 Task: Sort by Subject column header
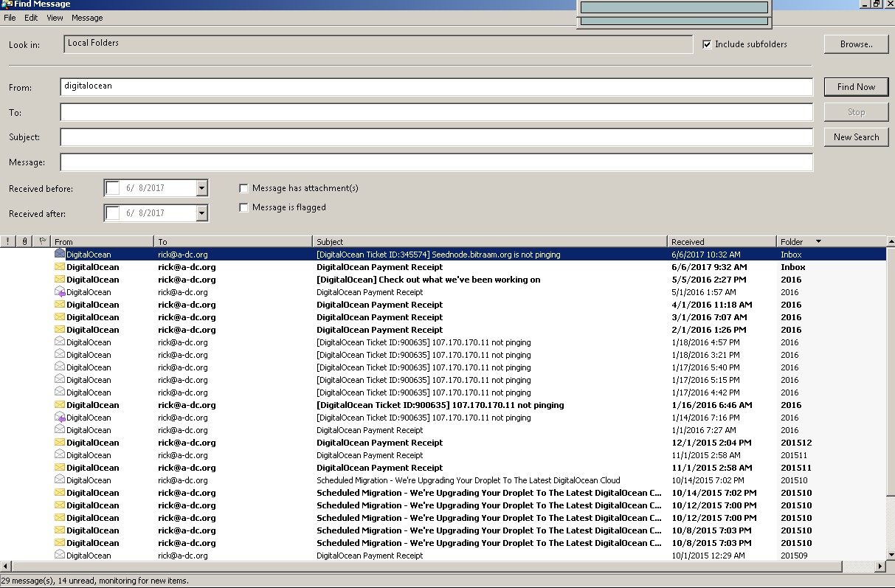[491, 241]
